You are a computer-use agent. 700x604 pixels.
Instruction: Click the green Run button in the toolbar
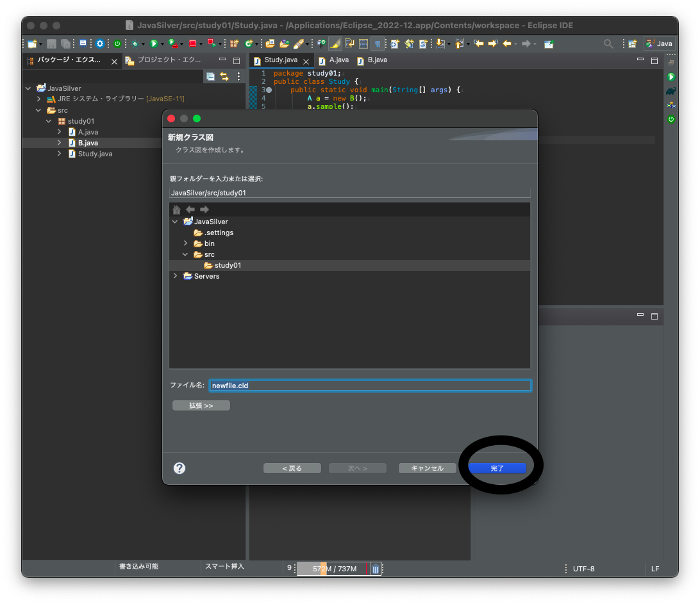(154, 44)
